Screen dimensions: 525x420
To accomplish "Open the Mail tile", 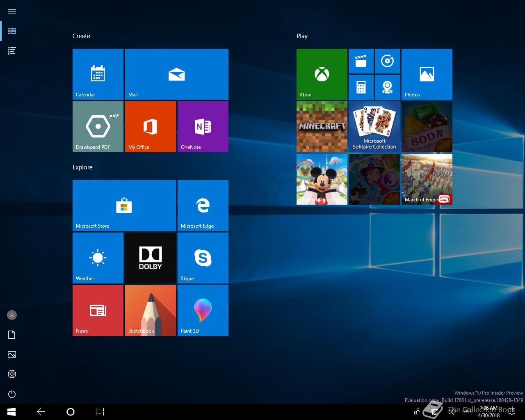I will [177, 74].
